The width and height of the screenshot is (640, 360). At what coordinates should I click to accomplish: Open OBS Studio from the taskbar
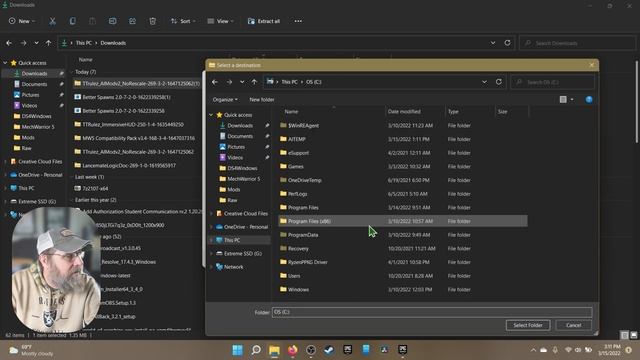pos(311,350)
